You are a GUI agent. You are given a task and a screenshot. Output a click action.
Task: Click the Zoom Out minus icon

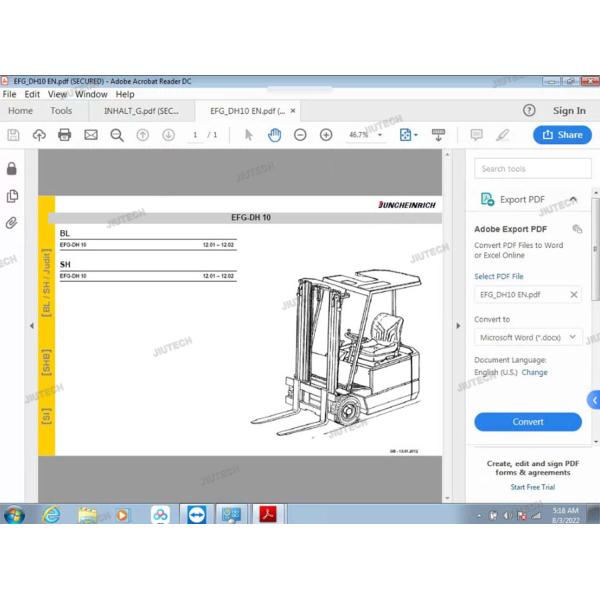coord(300,135)
